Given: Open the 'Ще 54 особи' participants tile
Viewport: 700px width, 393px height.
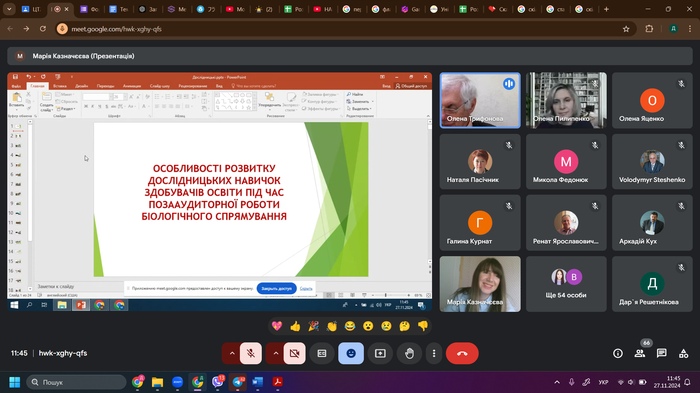Looking at the screenshot, I should coord(566,284).
